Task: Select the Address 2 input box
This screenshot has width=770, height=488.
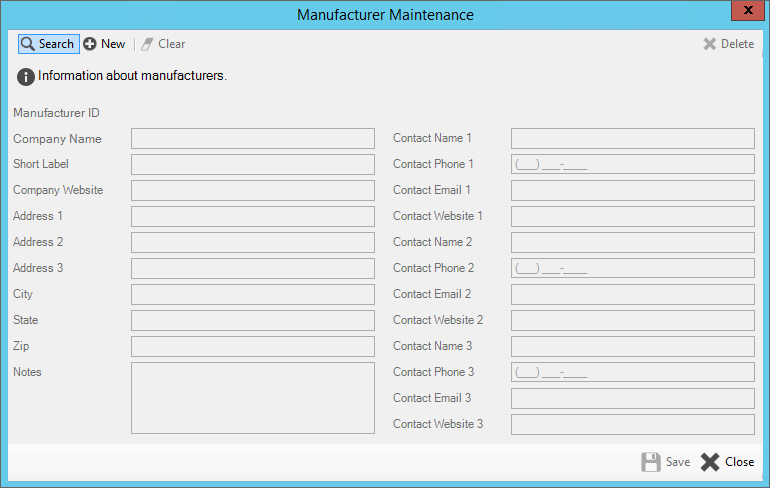Action: (253, 243)
